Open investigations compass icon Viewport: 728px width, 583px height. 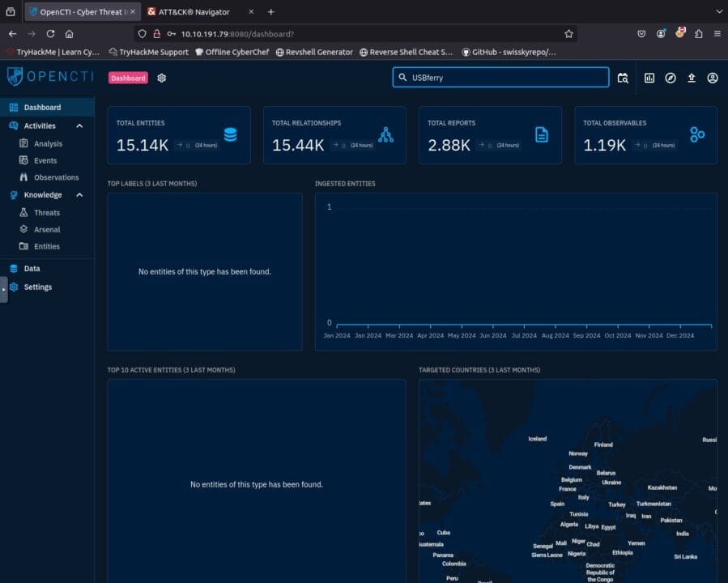click(x=671, y=78)
